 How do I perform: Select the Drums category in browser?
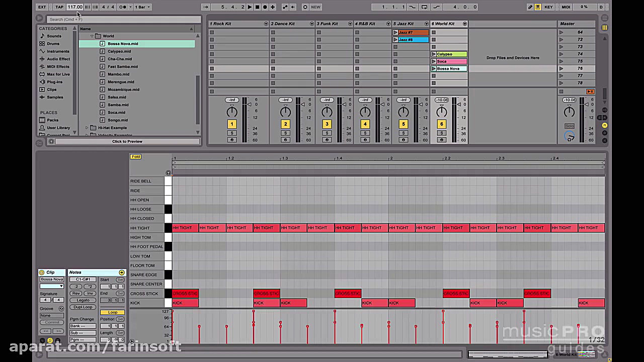(53, 44)
